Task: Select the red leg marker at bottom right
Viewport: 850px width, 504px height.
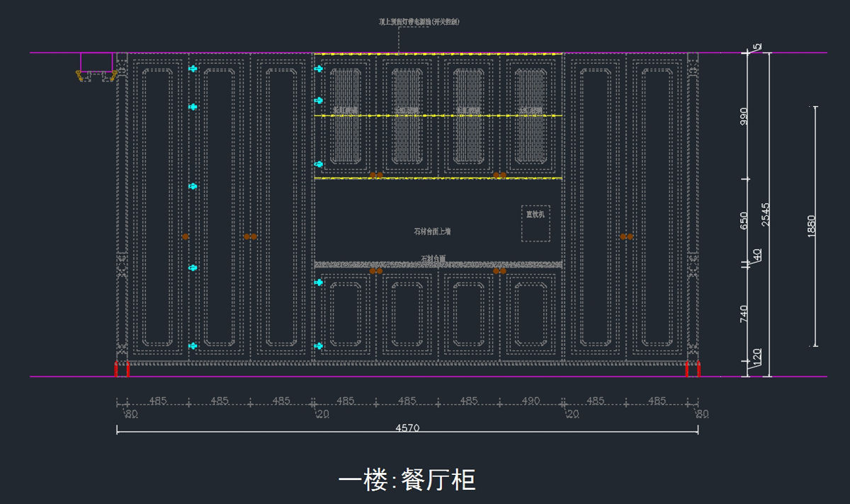Action: pos(692,369)
